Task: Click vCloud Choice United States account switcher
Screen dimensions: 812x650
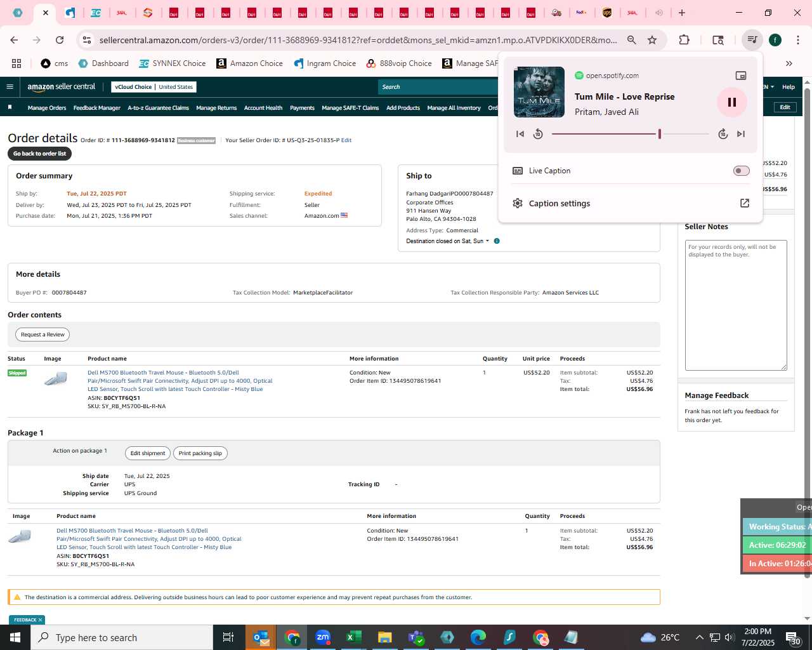Action: click(154, 87)
